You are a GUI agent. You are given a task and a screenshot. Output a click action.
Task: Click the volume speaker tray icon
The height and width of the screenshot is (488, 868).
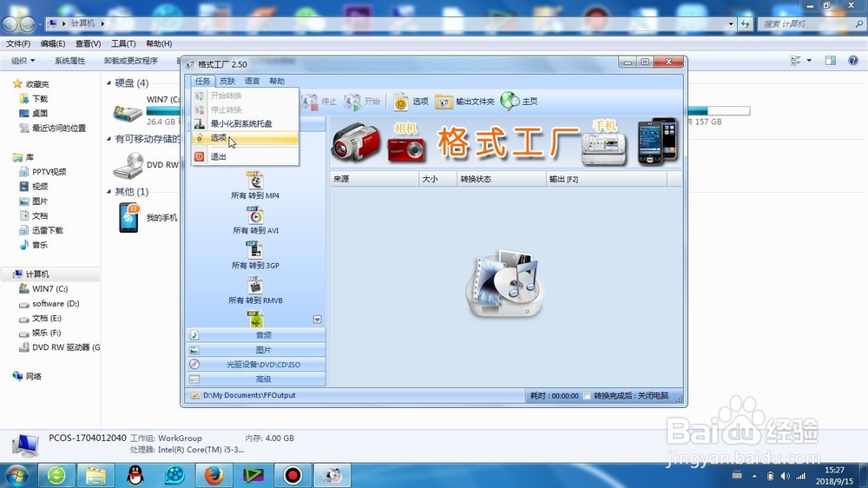(785, 476)
